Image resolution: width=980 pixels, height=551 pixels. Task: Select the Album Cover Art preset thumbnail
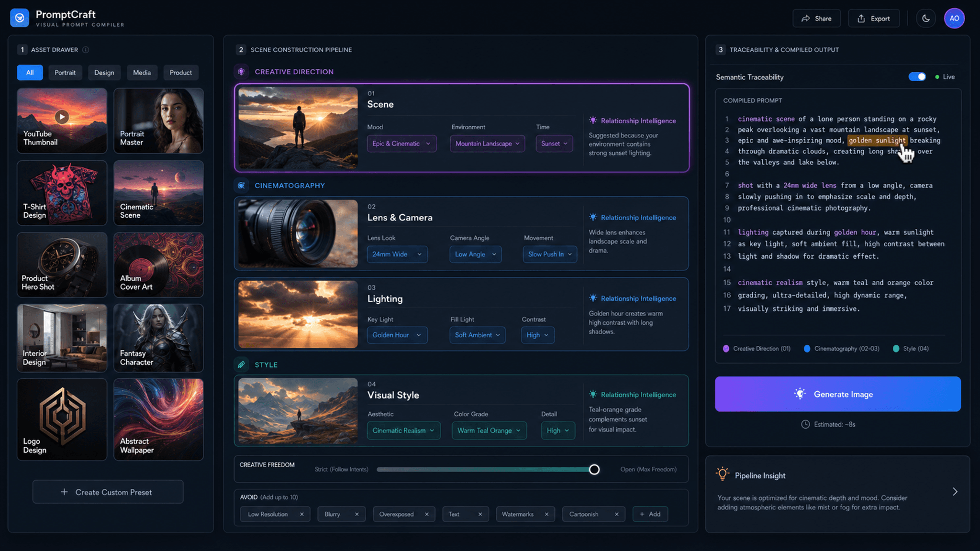click(159, 265)
